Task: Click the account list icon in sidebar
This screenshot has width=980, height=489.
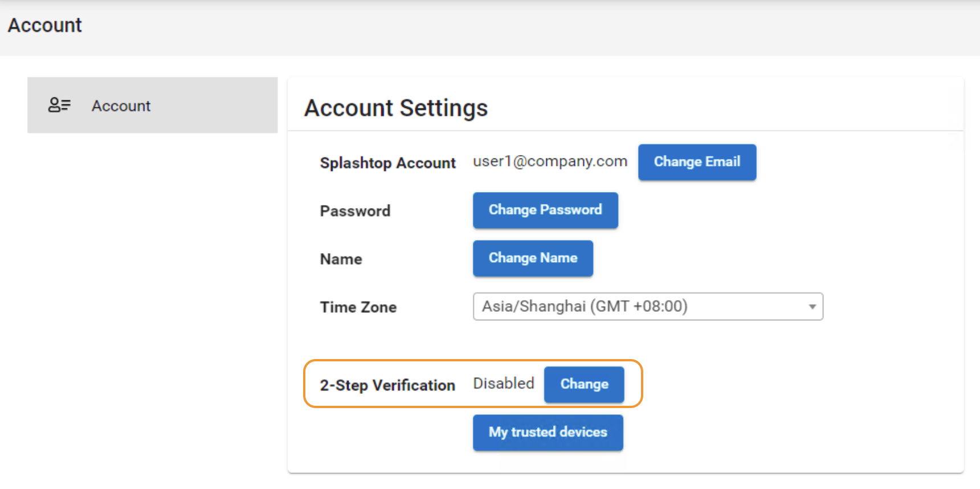Action: (59, 105)
